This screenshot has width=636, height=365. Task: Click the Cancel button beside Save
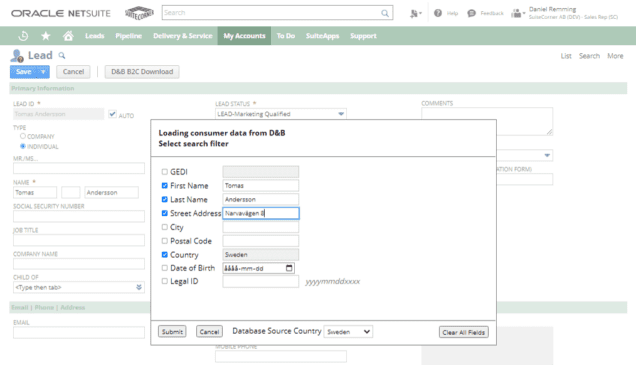(x=73, y=72)
